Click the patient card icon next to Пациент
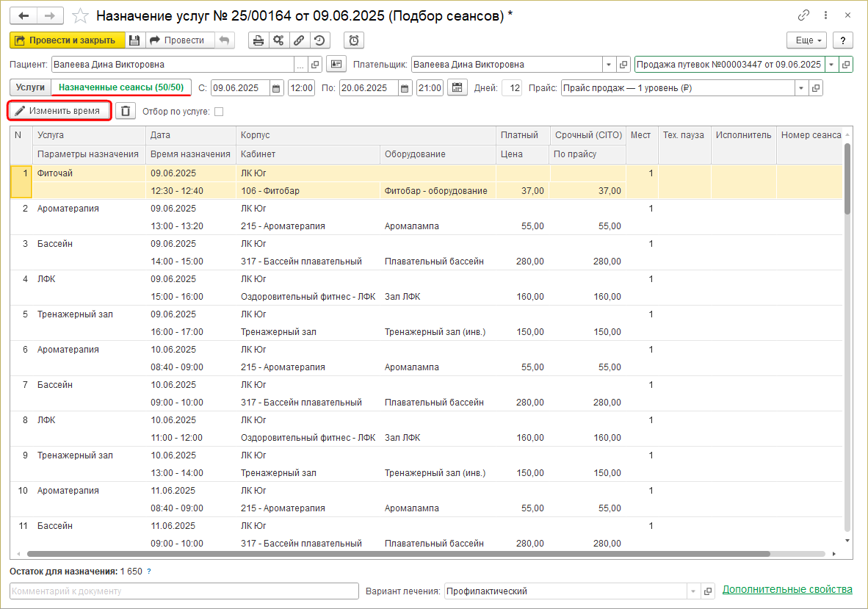 (x=336, y=65)
